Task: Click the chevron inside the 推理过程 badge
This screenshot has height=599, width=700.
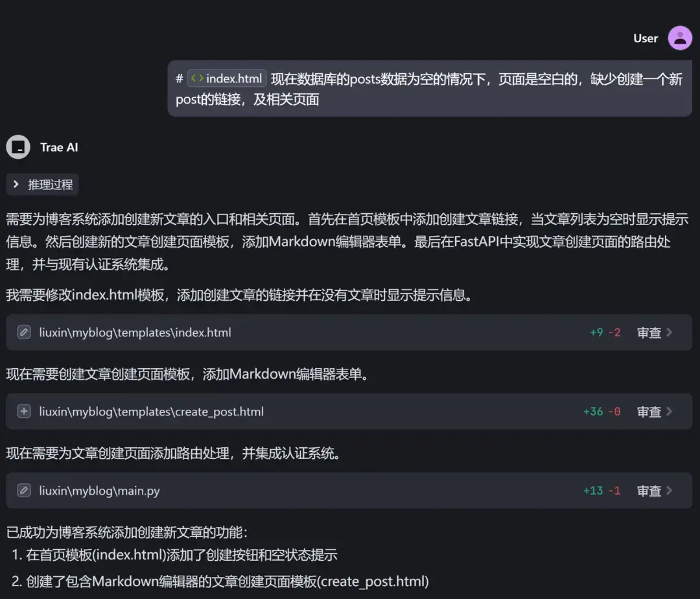Action: 16,184
